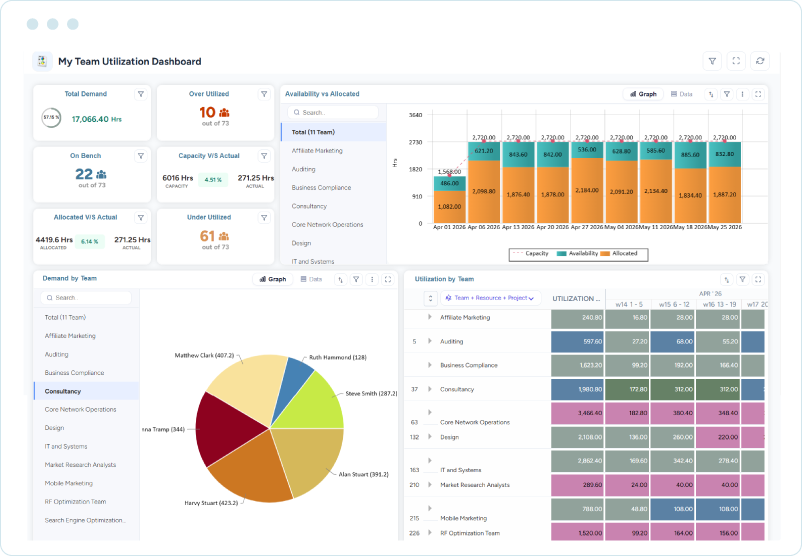Select Total (11 Team) in Availability list
Viewport: 802px width, 556px height.
[x=333, y=132]
